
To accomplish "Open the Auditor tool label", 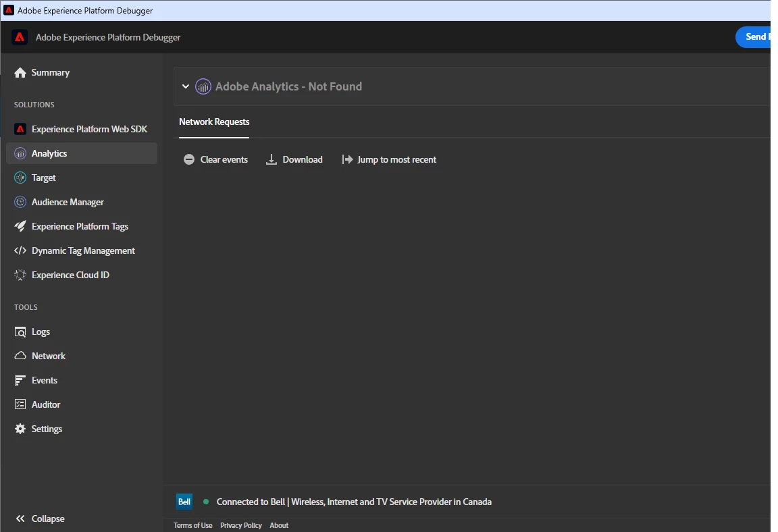I will coord(46,405).
